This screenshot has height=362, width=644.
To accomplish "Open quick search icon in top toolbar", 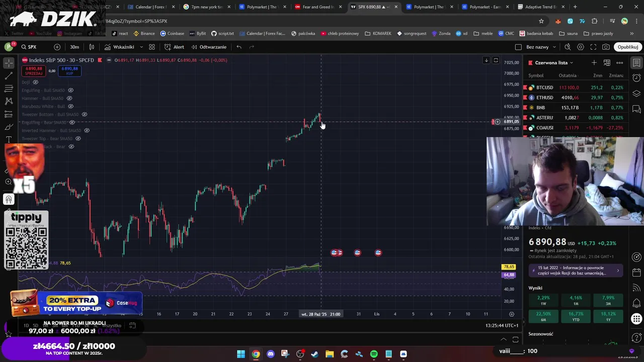I will click(x=568, y=47).
